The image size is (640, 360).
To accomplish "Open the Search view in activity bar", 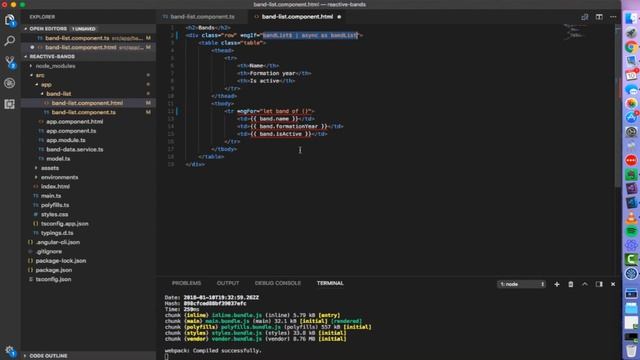I will [x=10, y=40].
